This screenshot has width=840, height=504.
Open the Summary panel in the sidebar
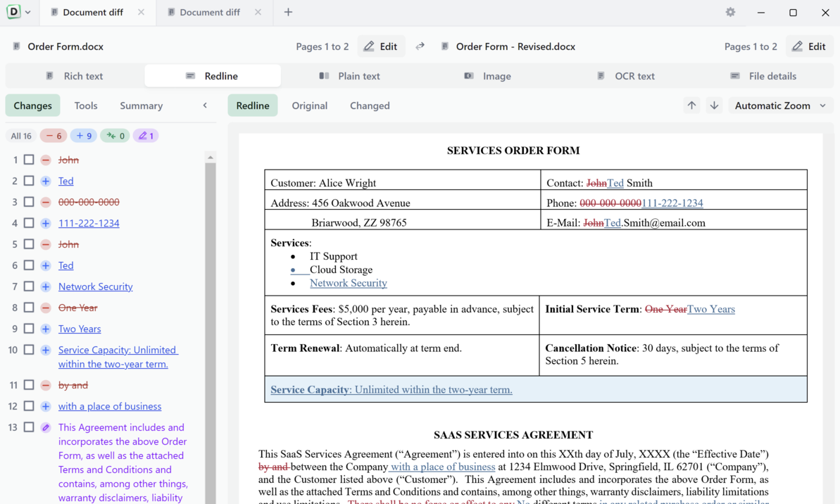click(141, 106)
